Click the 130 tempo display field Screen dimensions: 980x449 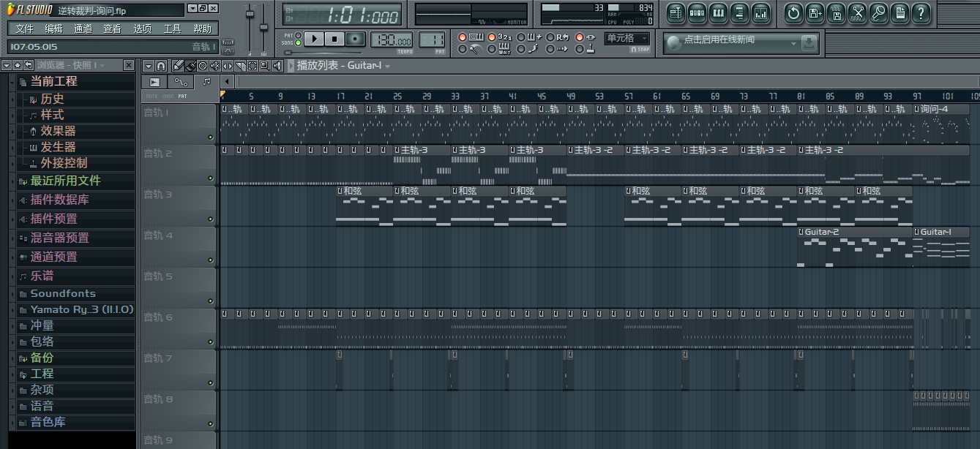pyautogui.click(x=392, y=39)
